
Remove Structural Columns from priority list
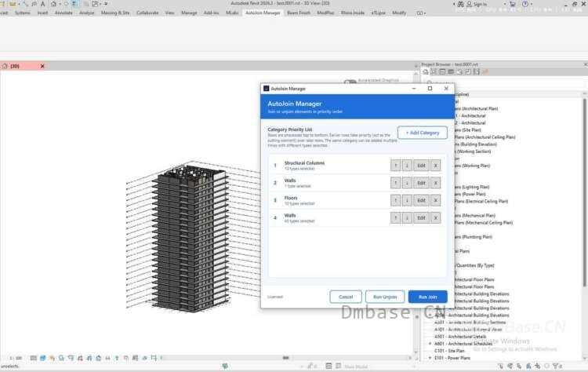point(435,166)
